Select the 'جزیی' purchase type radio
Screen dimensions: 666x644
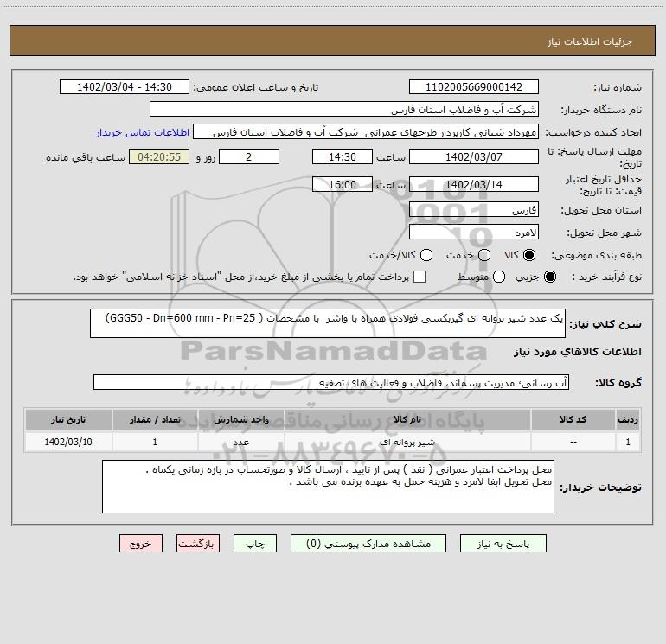[x=549, y=277]
